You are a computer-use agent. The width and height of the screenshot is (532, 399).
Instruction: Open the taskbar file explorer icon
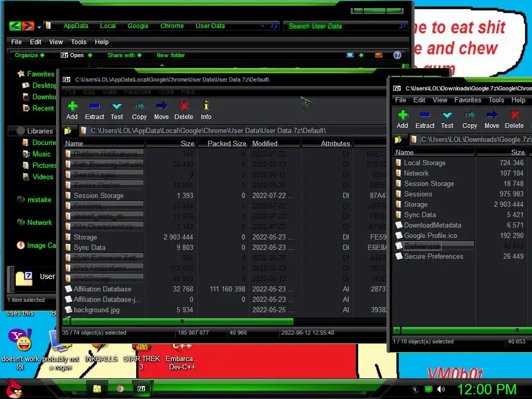[97, 389]
